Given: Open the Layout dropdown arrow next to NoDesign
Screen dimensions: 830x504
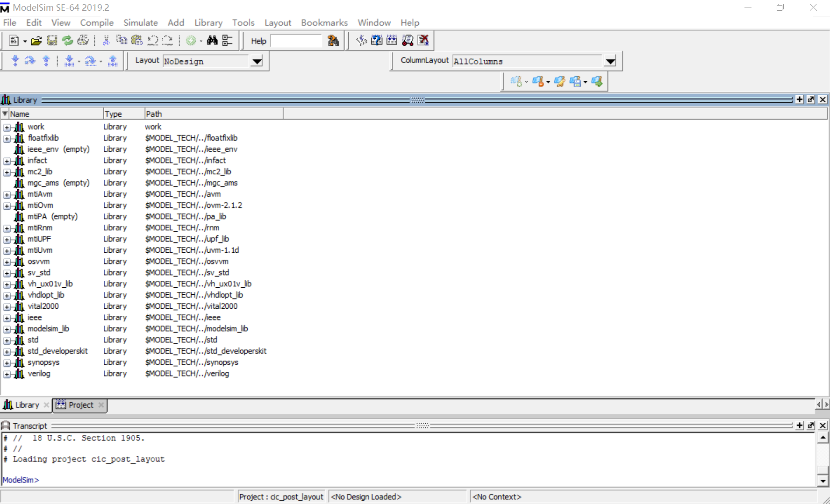Looking at the screenshot, I should tap(257, 61).
